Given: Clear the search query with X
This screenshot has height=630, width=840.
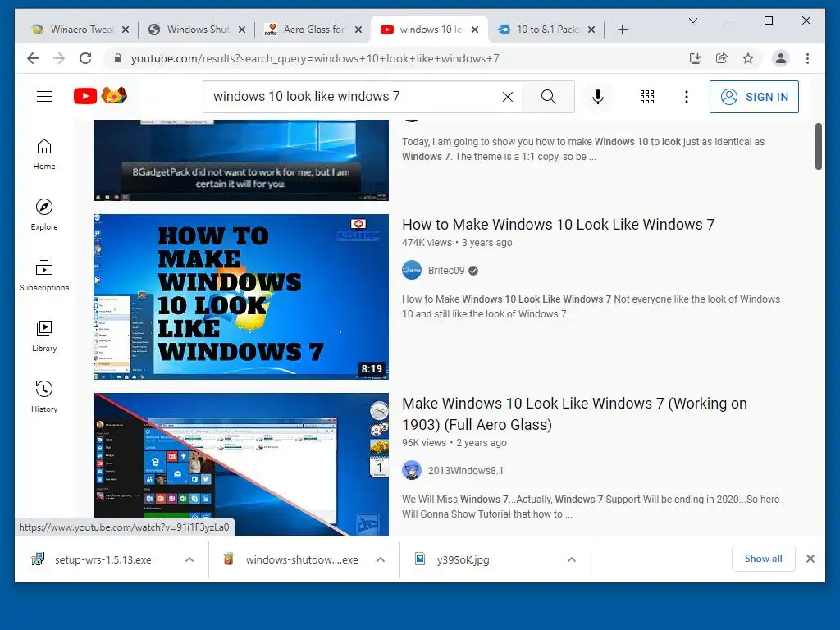Looking at the screenshot, I should point(507,97).
